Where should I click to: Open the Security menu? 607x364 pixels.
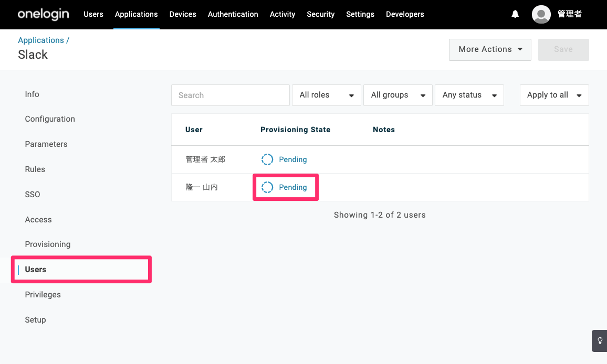coord(320,14)
